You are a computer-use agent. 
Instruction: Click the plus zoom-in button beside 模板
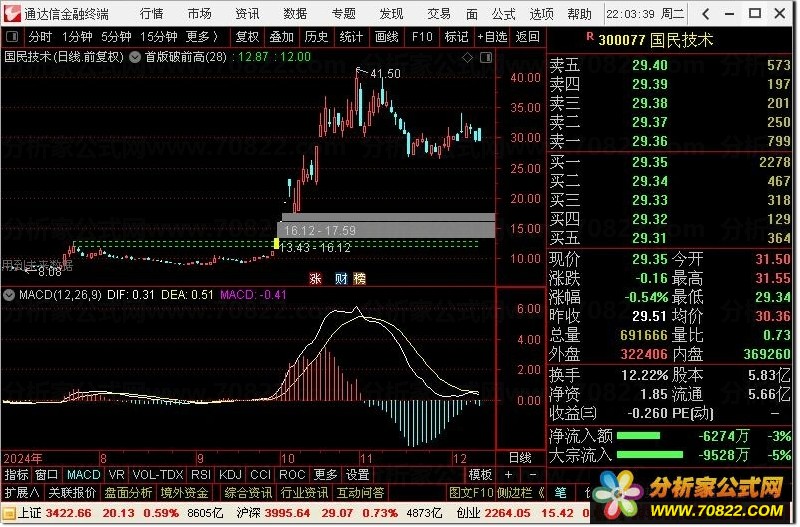pyautogui.click(x=508, y=475)
